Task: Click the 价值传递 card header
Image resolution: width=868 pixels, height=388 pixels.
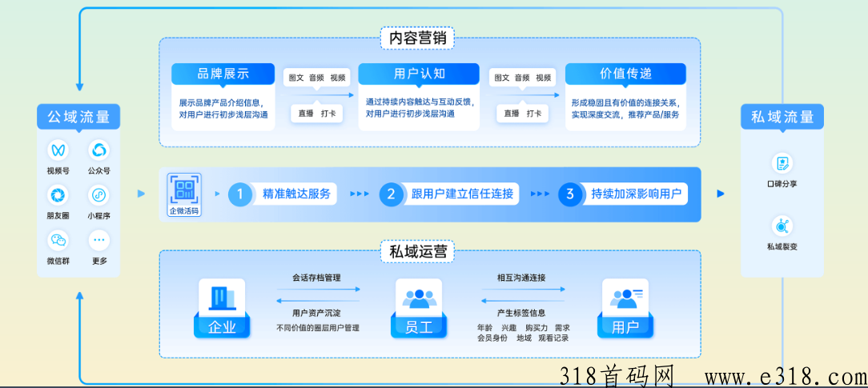Action: pos(625,74)
